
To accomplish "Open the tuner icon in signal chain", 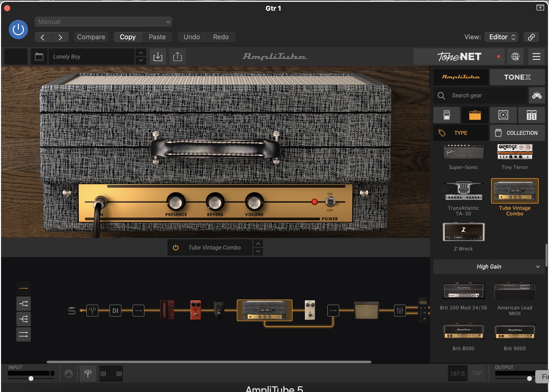I will 92,310.
